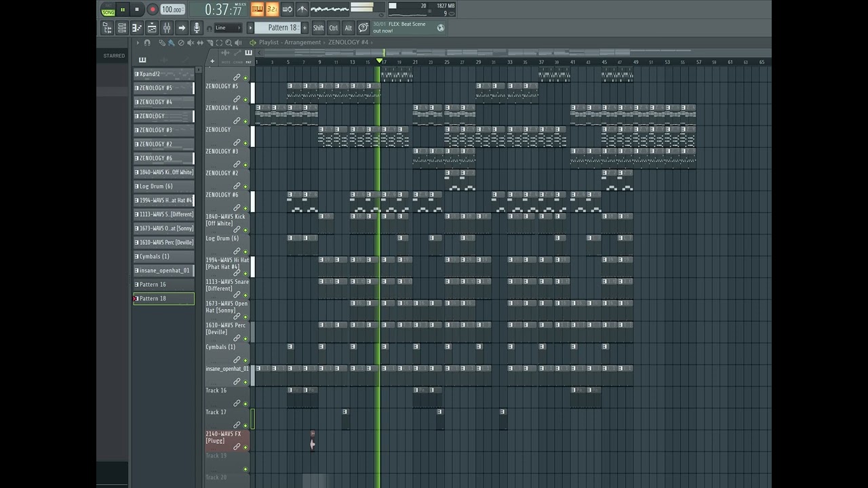Open the help question-mark icon
This screenshot has height=488, width=868.
[363, 28]
